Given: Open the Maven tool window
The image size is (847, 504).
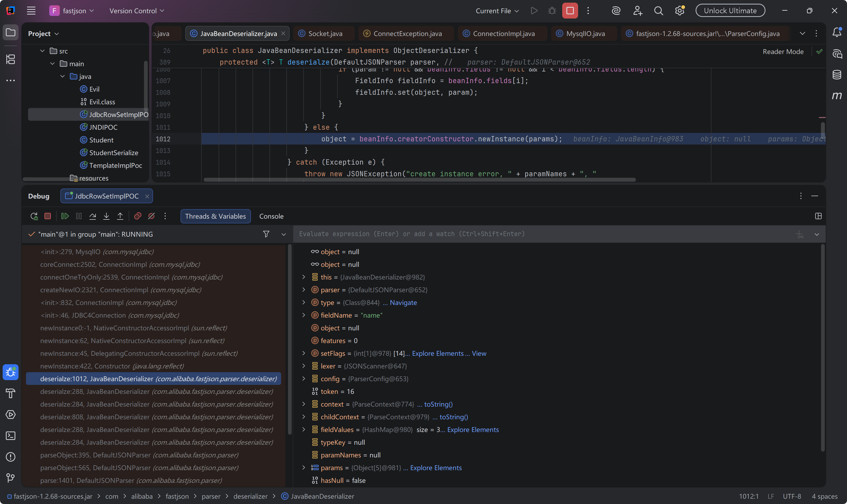Looking at the screenshot, I should point(837,96).
